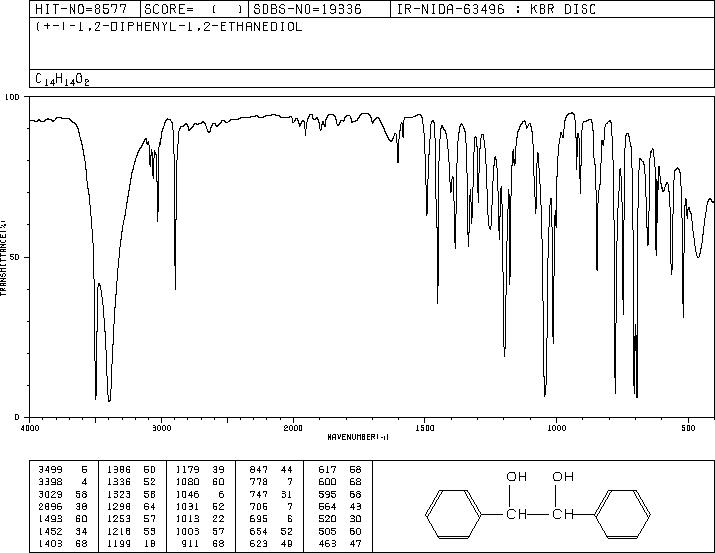Click the 4000 label on the wavenumber axis
Screen dimensions: 715x553
pyautogui.click(x=30, y=428)
